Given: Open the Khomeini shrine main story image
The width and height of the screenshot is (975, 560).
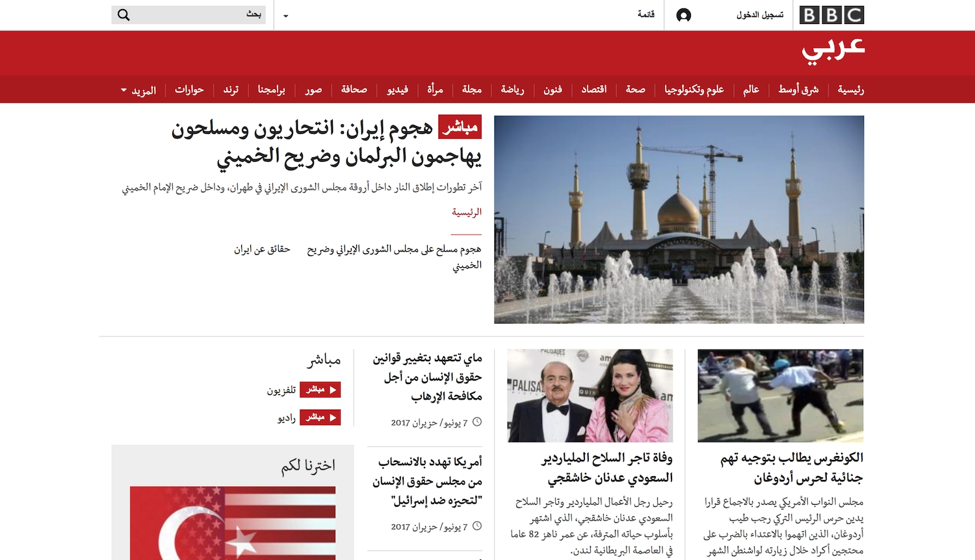Looking at the screenshot, I should point(679,220).
